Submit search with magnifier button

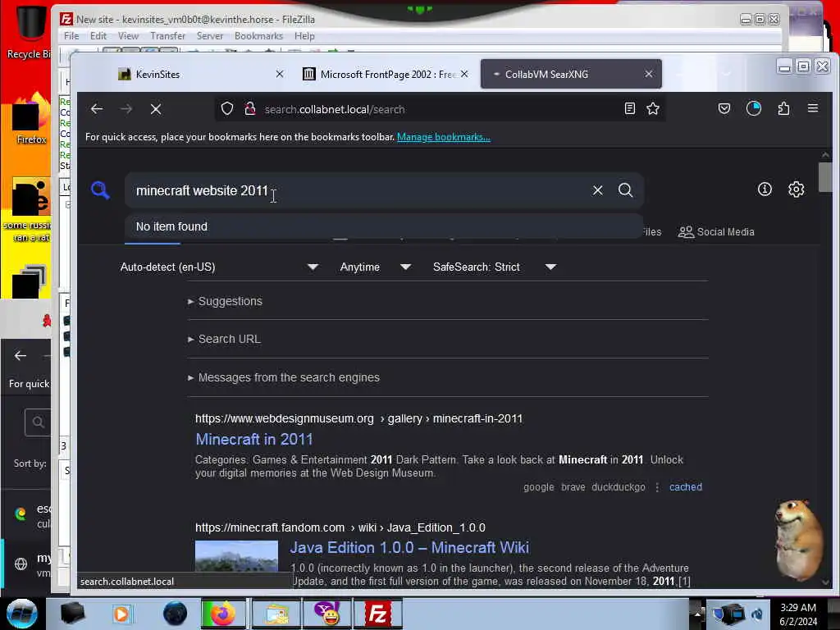(x=625, y=190)
